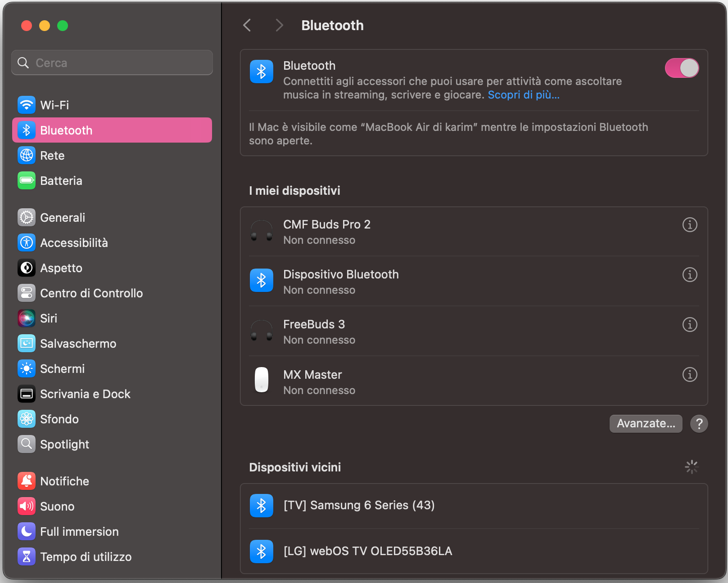Open info for FreeBuds 3

tap(690, 324)
